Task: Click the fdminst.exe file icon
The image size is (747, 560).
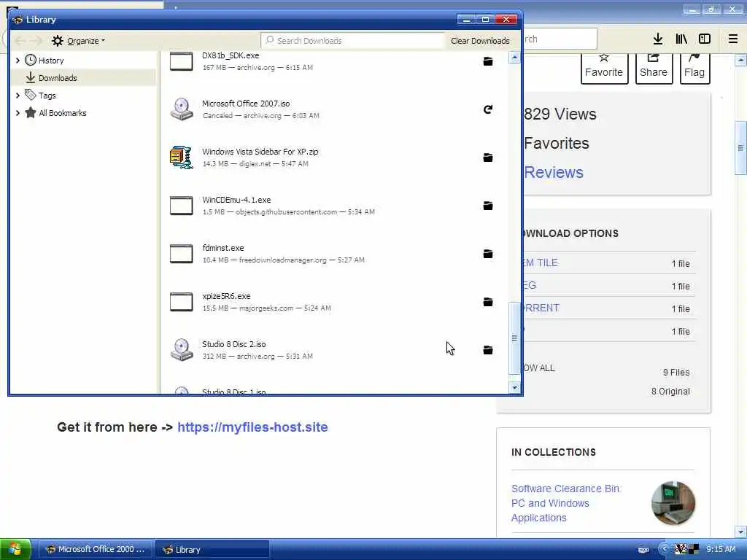Action: (182, 254)
